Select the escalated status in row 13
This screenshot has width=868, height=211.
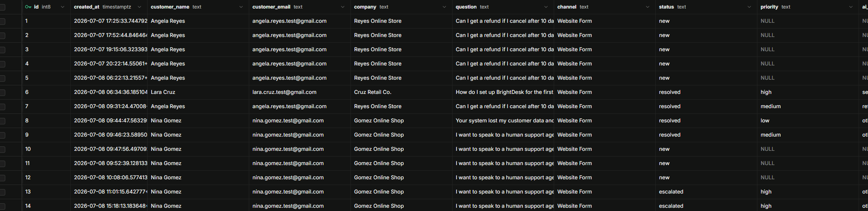tap(706, 192)
